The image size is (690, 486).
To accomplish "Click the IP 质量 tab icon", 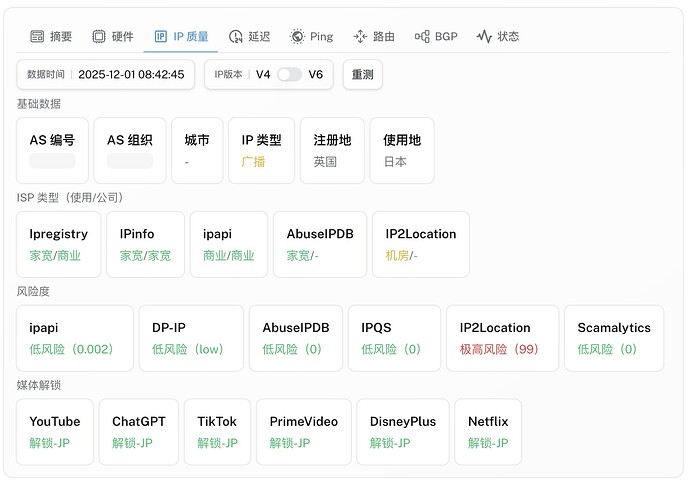I will [x=161, y=36].
